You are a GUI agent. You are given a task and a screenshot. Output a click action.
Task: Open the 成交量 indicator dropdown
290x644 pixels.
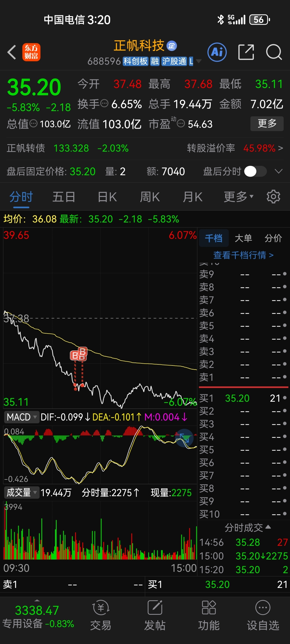[x=22, y=492]
